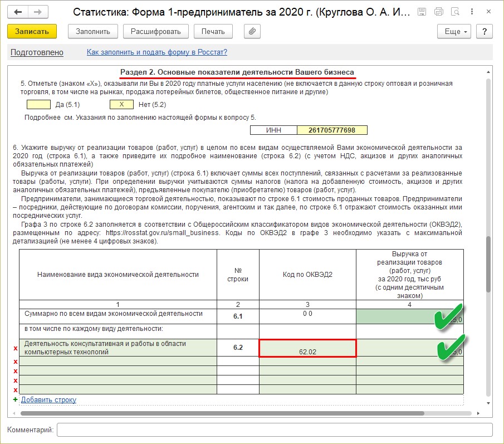Viewport: 504px width, 444px height.
Task: Mark the Да (5.1) checkbox field
Action: pyautogui.click(x=38, y=105)
